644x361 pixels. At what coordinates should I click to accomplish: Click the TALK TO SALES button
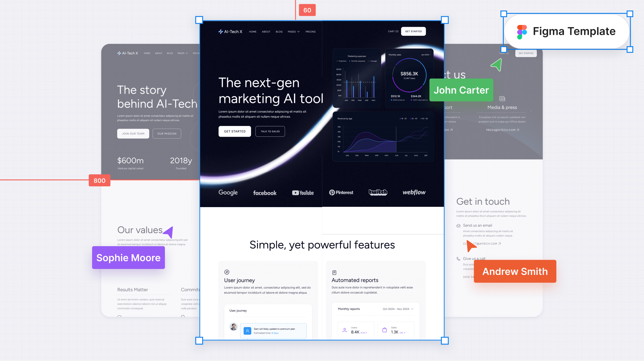(x=270, y=131)
